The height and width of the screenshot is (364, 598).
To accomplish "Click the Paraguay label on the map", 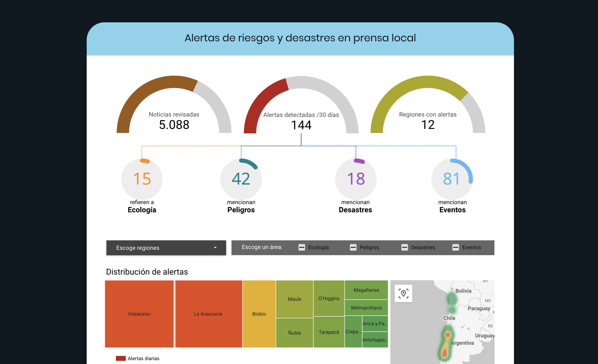I will (479, 308).
